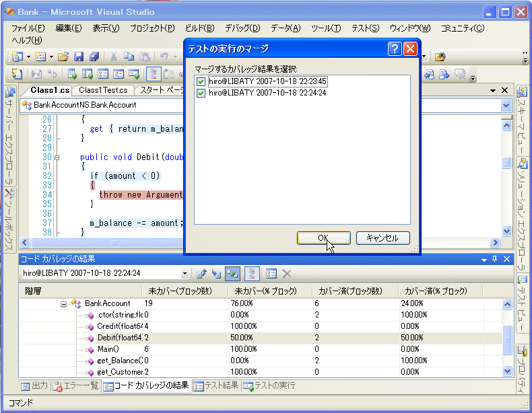Click the New Test icon in test toolbar
The image size is (532, 413).
coord(17,74)
